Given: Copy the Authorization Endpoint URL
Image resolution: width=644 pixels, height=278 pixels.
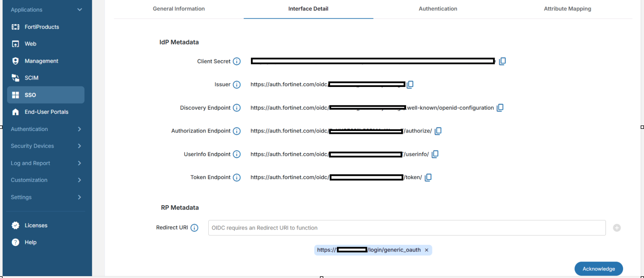Looking at the screenshot, I should [438, 131].
